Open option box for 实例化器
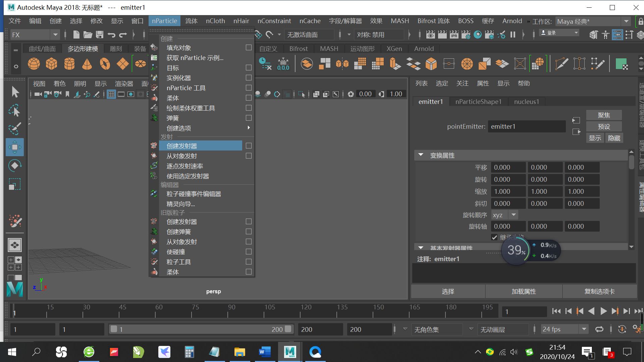The image size is (644, 362). [x=249, y=78]
